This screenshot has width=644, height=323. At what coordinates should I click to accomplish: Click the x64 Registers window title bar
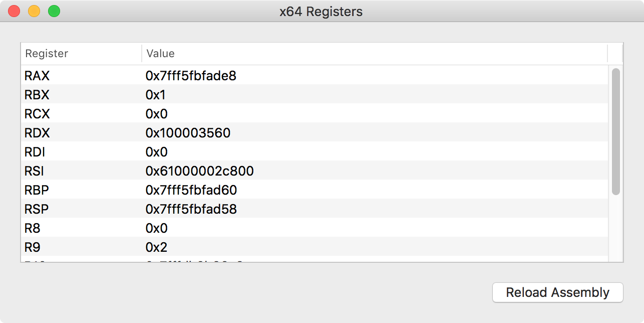(x=320, y=11)
